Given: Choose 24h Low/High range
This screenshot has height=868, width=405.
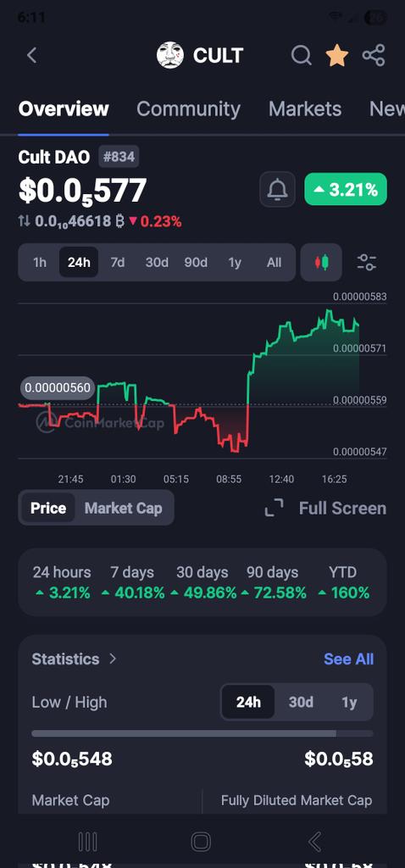Looking at the screenshot, I should (248, 703).
